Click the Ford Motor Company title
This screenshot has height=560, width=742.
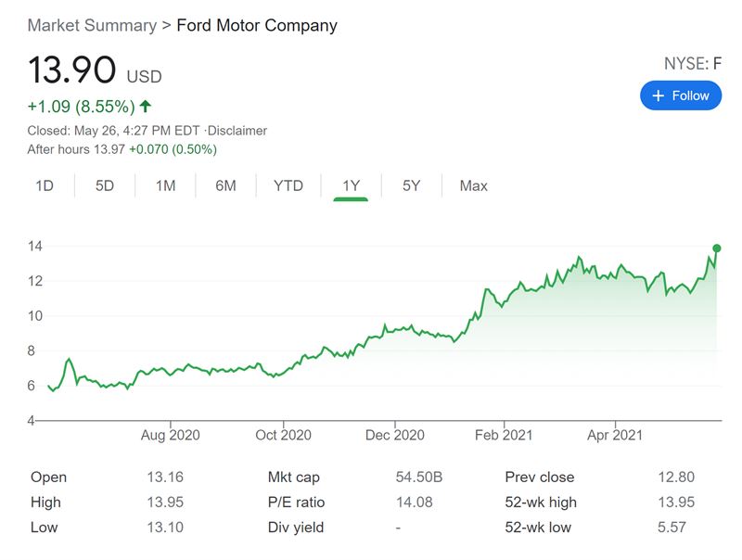257,25
